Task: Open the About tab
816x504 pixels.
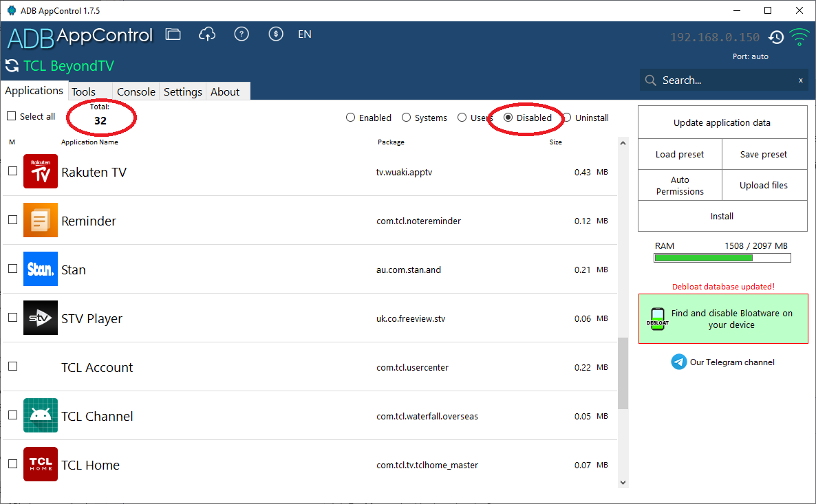Action: point(228,91)
